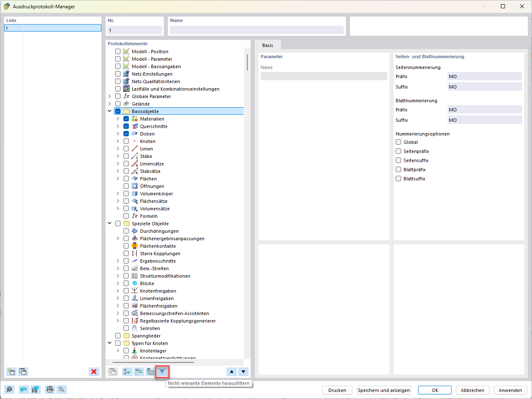The image size is (532, 399).
Task: Click the check all elements icon
Action: [x=127, y=372]
